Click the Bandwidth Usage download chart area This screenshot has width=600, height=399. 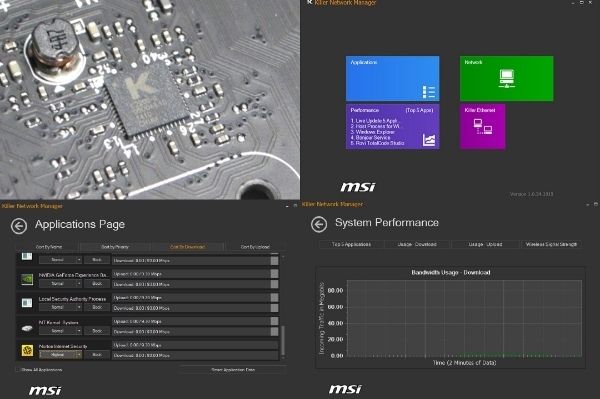pyautogui.click(x=464, y=318)
